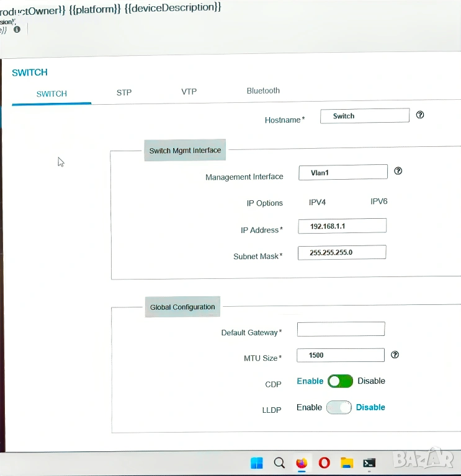This screenshot has height=476, width=461.
Task: Open the terminal icon in taskbar
Action: click(369, 463)
